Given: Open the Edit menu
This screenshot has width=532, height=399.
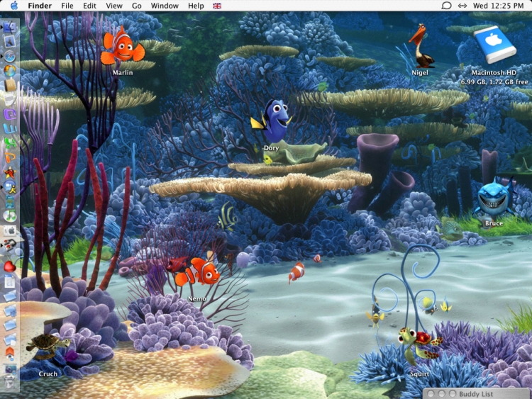Looking at the screenshot, I should [x=89, y=6].
